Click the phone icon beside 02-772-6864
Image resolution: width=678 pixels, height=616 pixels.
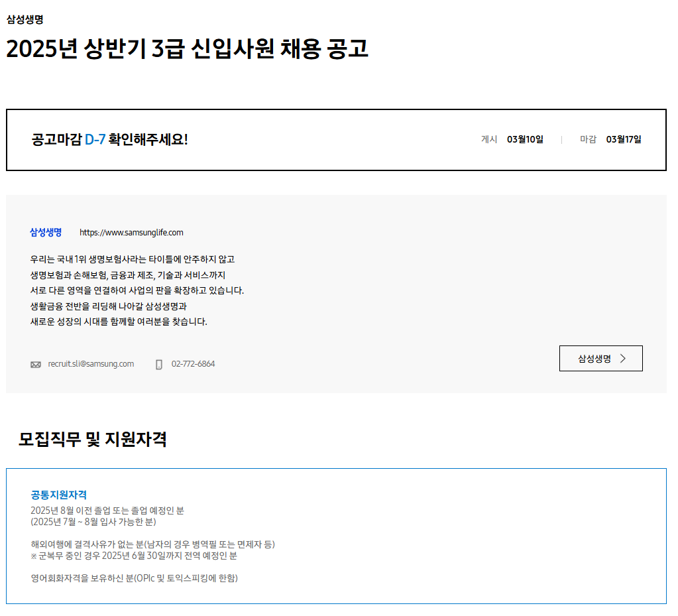(159, 365)
